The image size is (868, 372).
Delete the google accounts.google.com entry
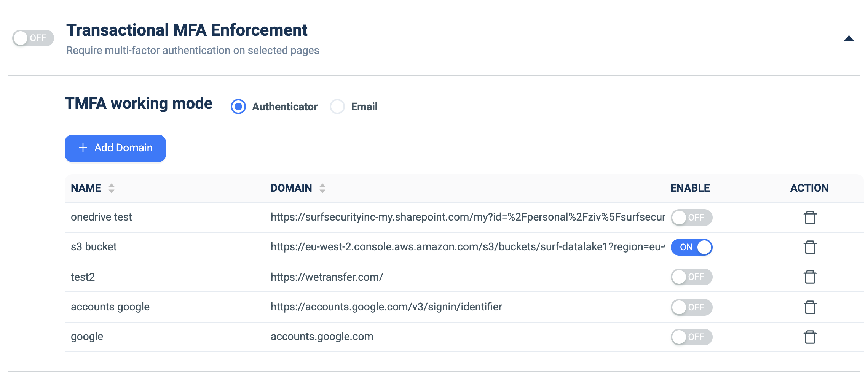click(x=810, y=337)
